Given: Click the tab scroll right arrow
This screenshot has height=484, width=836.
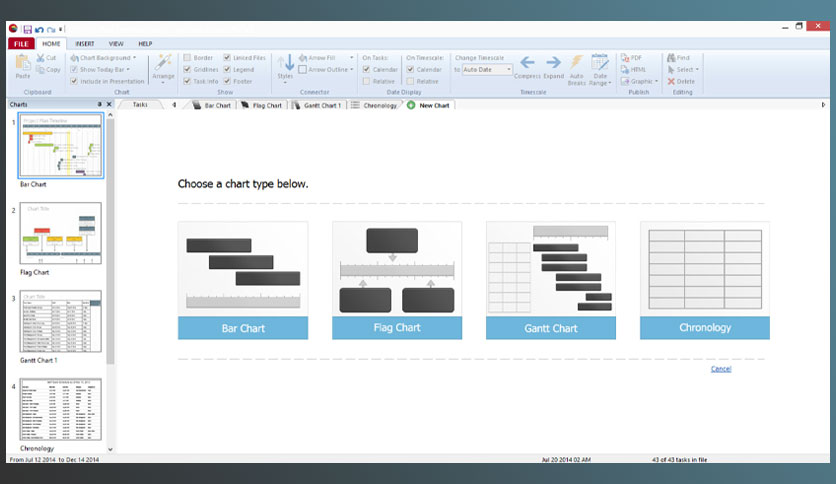Looking at the screenshot, I should pos(823,105).
